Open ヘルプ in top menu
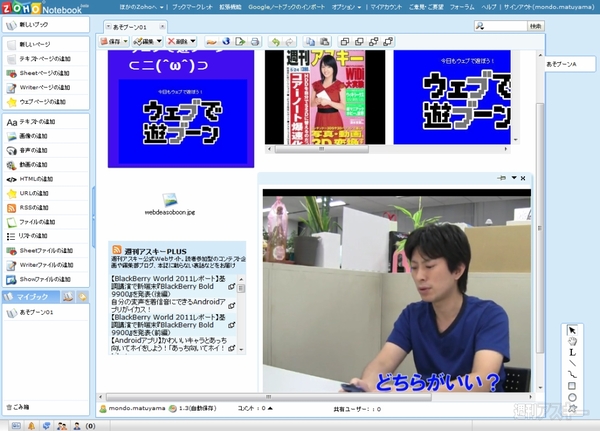The height and width of the screenshot is (431, 600). click(x=489, y=7)
